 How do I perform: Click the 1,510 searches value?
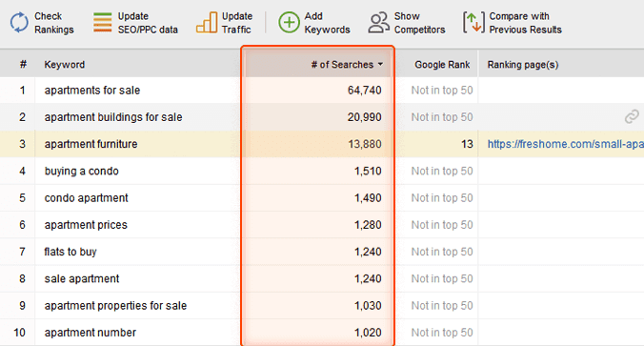coord(368,171)
